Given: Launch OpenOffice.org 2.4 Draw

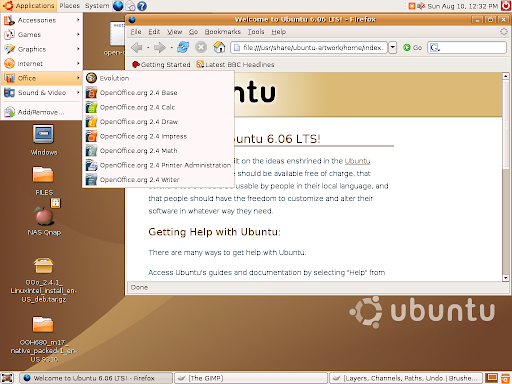Looking at the screenshot, I should [158, 122].
